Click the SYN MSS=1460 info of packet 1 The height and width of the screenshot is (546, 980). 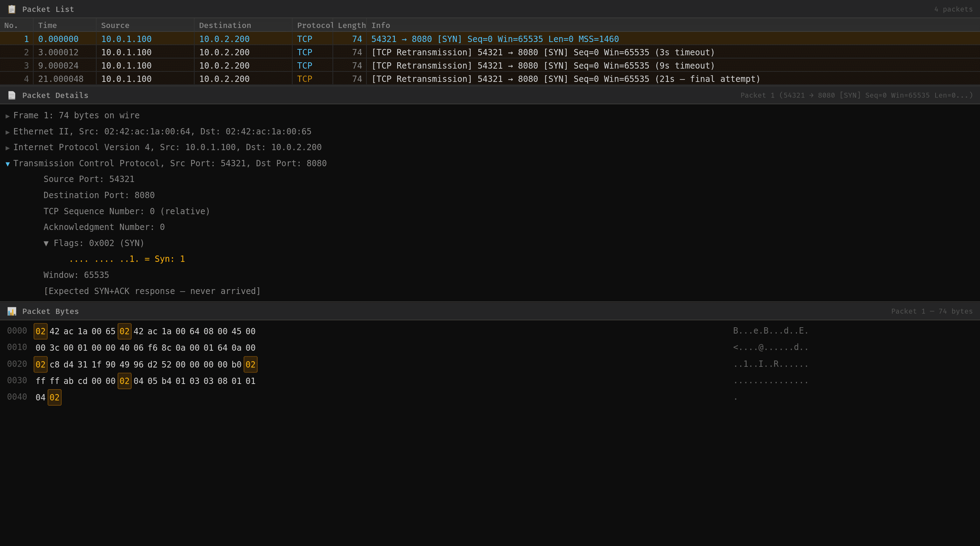tap(495, 39)
